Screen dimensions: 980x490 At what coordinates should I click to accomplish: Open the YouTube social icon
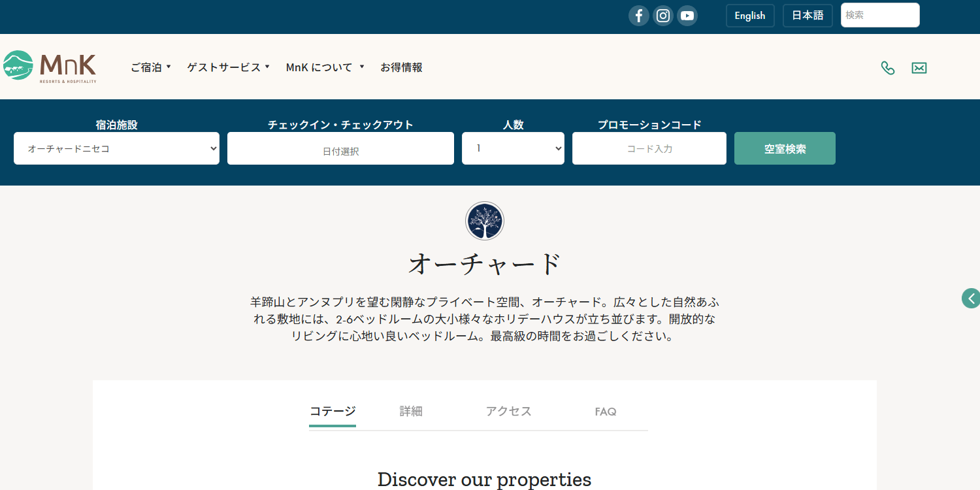[687, 16]
